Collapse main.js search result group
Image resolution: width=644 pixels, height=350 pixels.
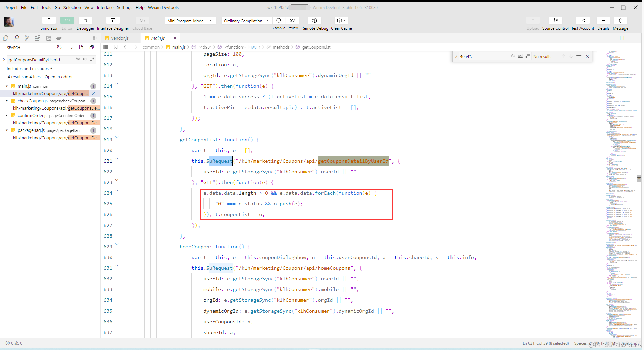(x=7, y=86)
